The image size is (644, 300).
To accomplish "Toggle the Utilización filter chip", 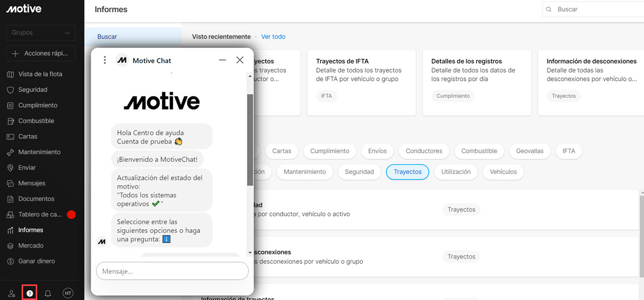I will click(x=456, y=172).
